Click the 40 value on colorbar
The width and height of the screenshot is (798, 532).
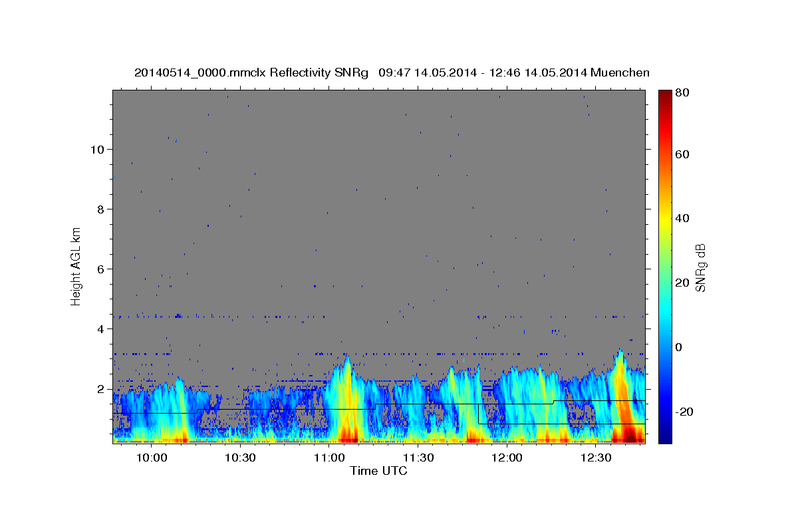[682, 218]
